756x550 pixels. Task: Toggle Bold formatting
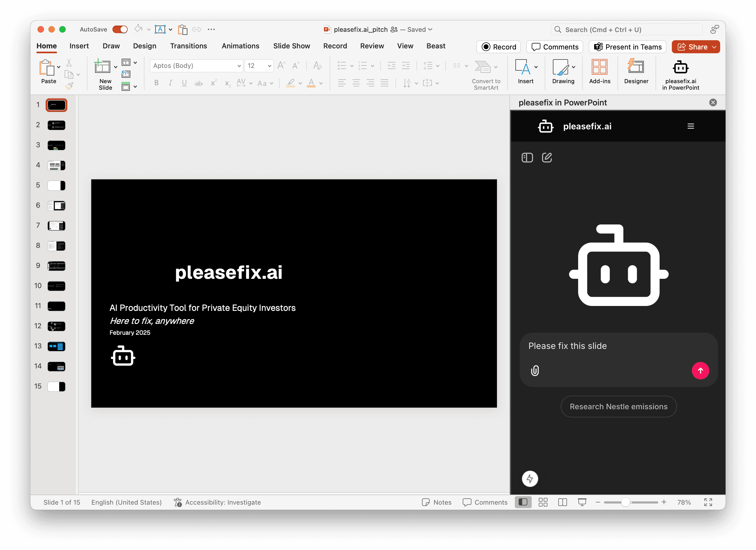pos(156,83)
